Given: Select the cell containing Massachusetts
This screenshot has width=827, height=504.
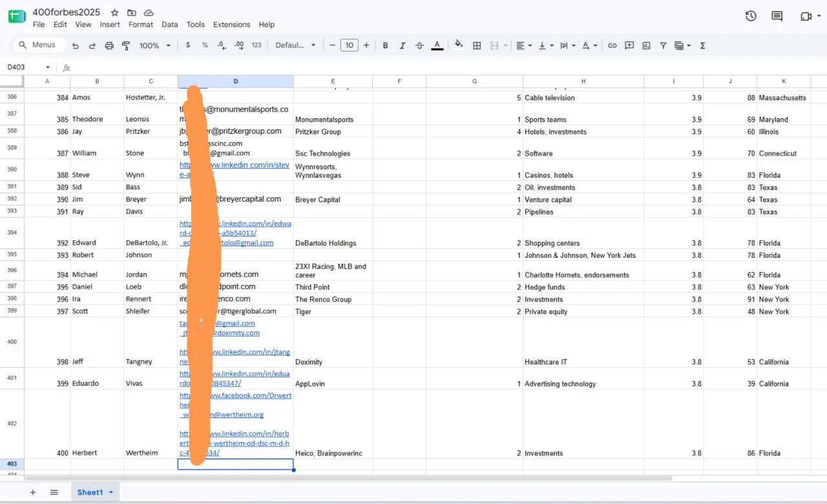Looking at the screenshot, I should click(784, 98).
